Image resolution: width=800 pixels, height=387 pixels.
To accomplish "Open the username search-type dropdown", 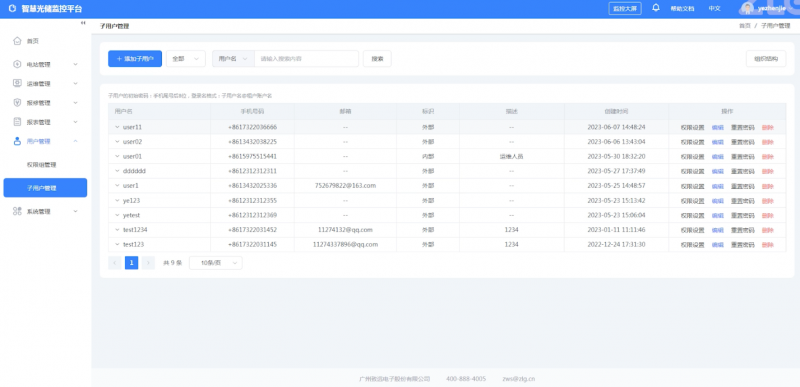I will click(x=233, y=59).
